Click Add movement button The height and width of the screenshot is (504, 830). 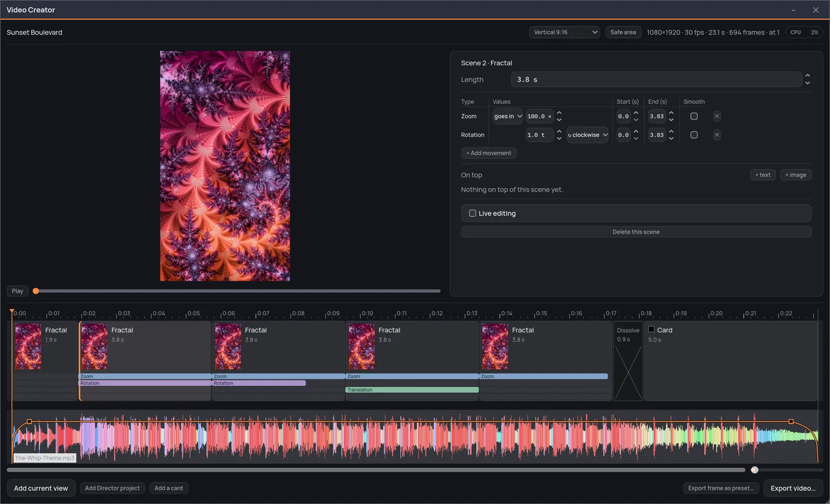pyautogui.click(x=489, y=153)
